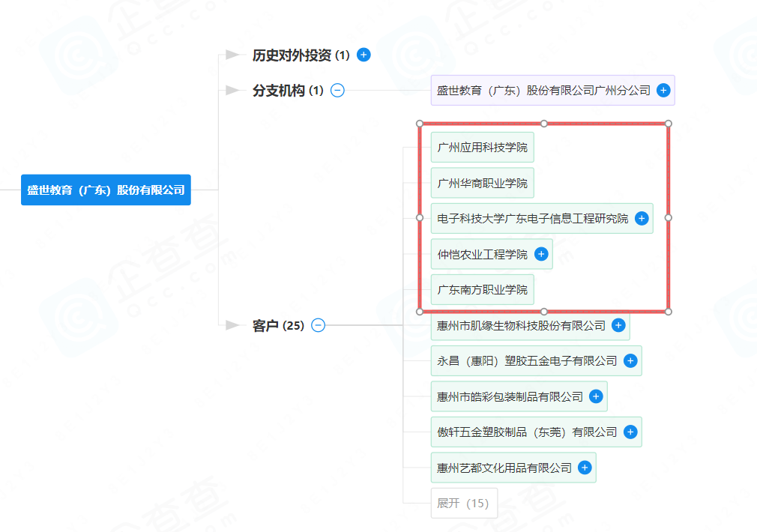
Task: Collapse 分支机构 using its minus icon
Action: click(x=337, y=90)
